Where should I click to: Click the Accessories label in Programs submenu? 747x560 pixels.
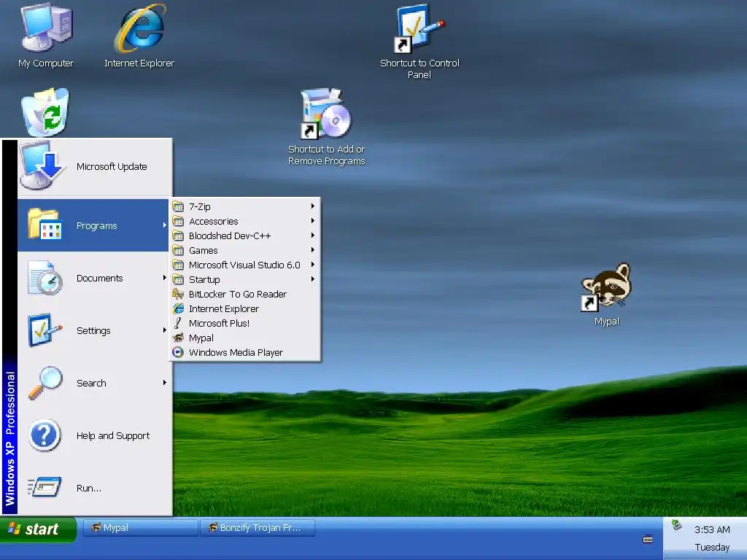214,222
